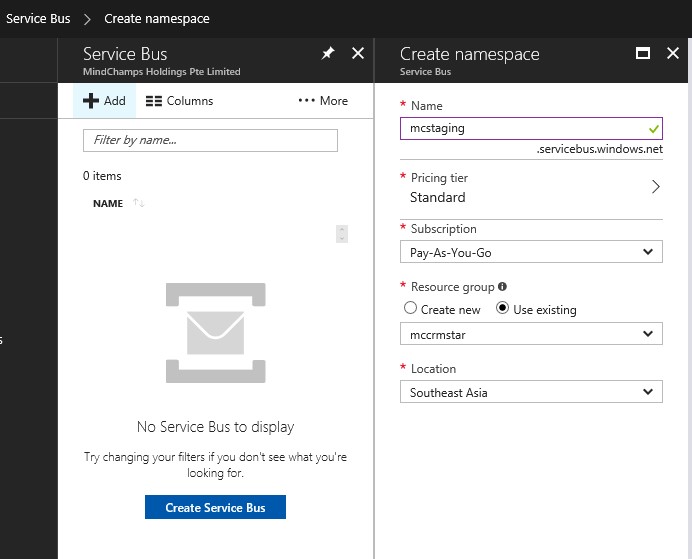Open the mccrmstar resource group dropdown
This screenshot has width=692, height=559.
[531, 334]
